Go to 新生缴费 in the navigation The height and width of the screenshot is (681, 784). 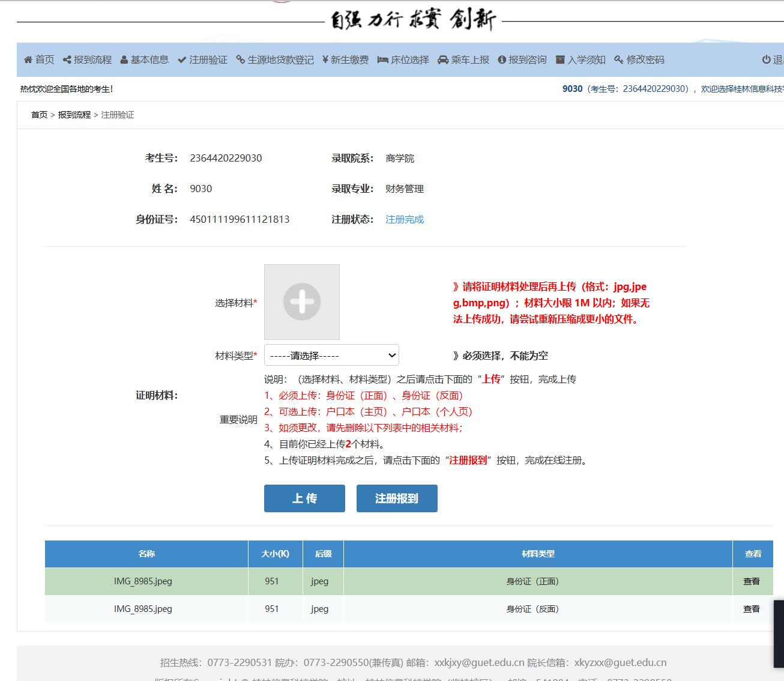[349, 60]
